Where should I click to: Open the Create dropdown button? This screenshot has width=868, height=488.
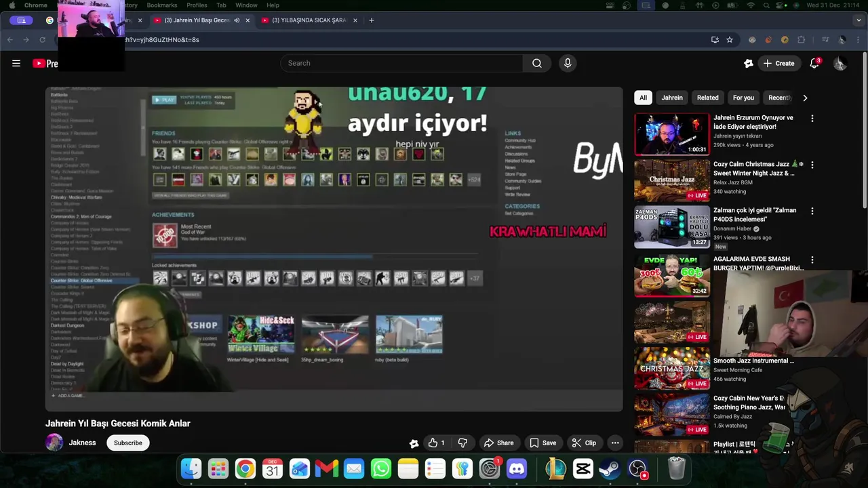pyautogui.click(x=778, y=63)
